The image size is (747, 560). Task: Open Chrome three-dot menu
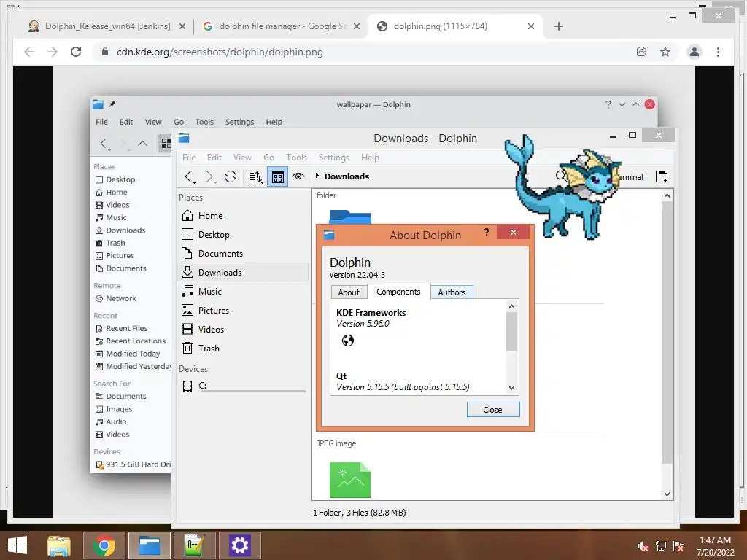point(718,52)
